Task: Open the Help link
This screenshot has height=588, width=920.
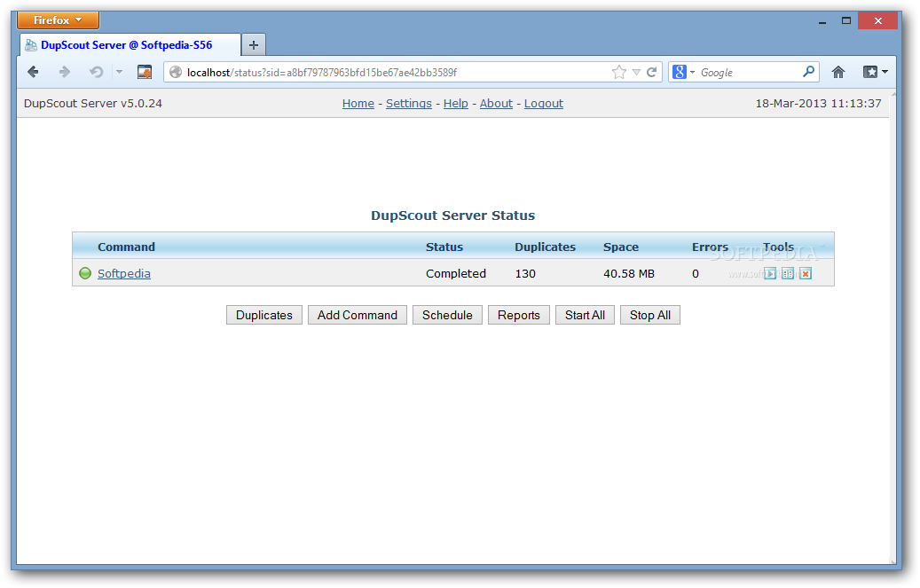Action: click(x=455, y=103)
